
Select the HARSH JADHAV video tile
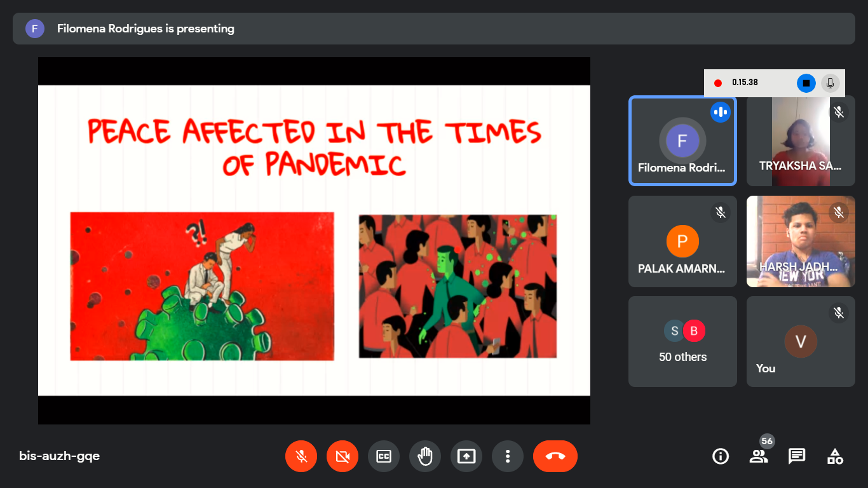(800, 241)
